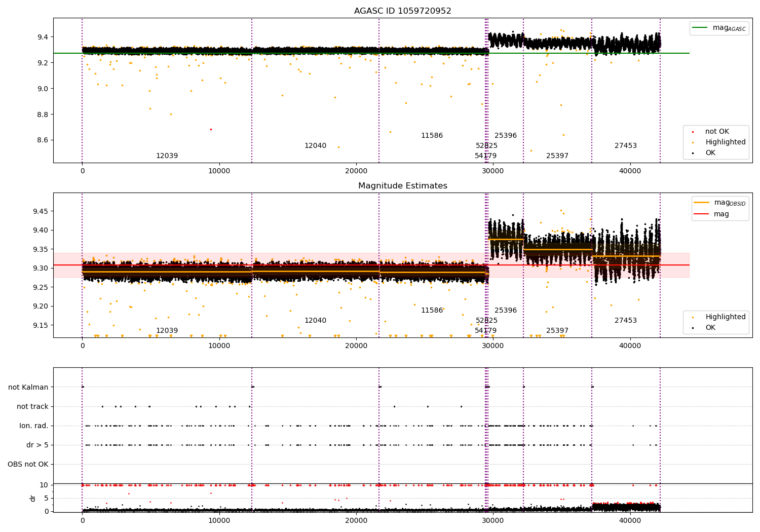Click OBSID label 12040 in AGASC ID plot
Screen dimensions: 760x532
tap(315, 146)
